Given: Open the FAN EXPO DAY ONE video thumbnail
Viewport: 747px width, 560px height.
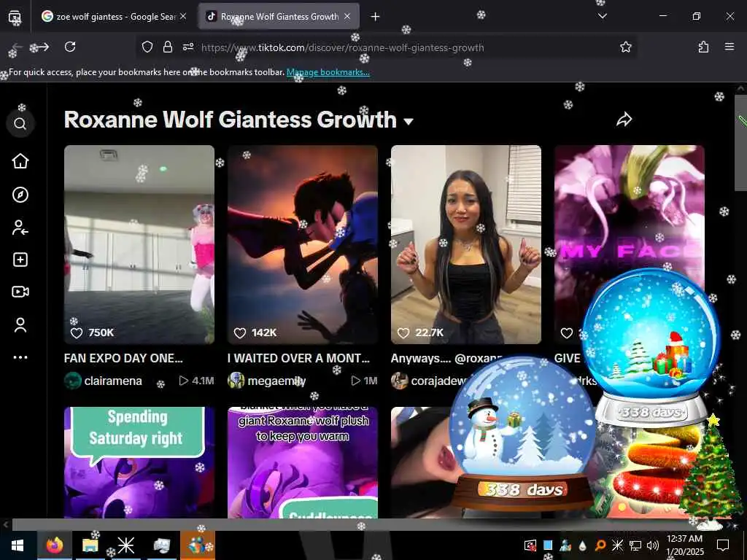Looking at the screenshot, I should pyautogui.click(x=139, y=244).
